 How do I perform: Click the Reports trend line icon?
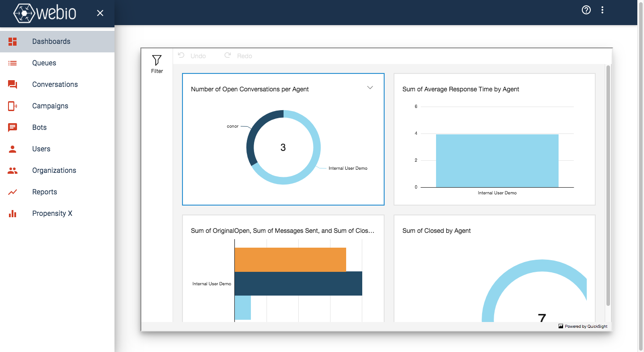point(13,192)
